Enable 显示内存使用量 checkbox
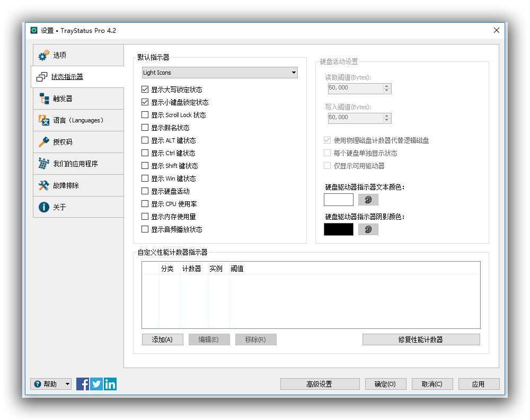 [x=145, y=217]
